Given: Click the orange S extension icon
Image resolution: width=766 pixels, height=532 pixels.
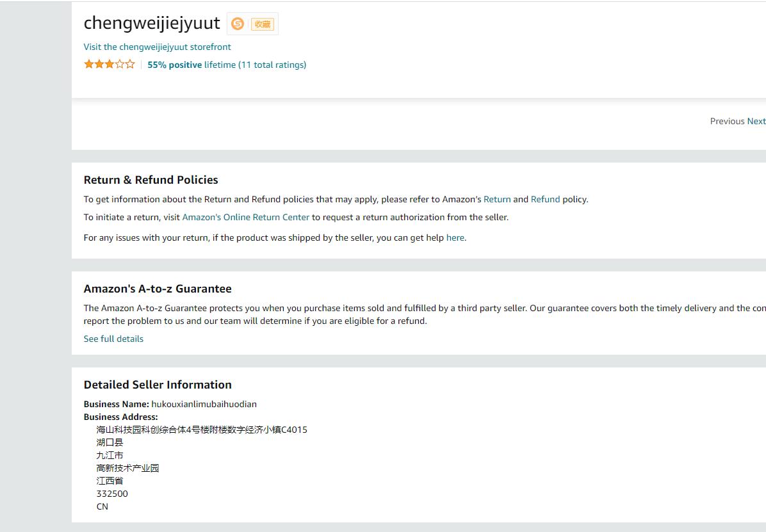Looking at the screenshot, I should pyautogui.click(x=238, y=24).
